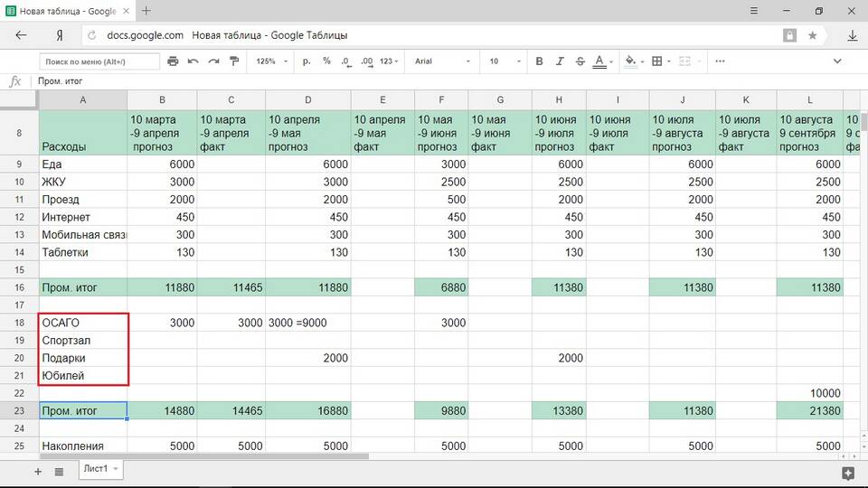This screenshot has width=868, height=488.
Task: Toggle strikethrough formatting
Action: (578, 61)
